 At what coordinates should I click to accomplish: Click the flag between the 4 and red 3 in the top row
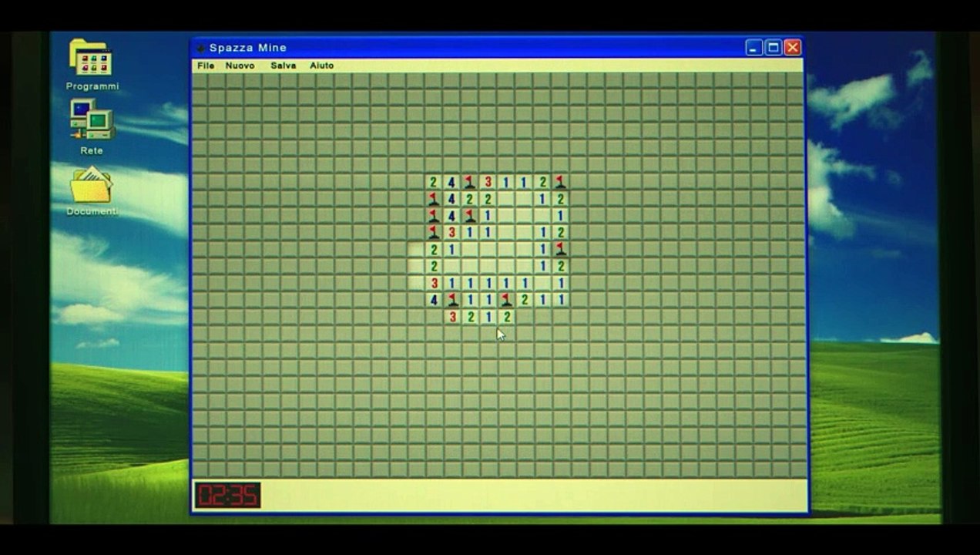tap(469, 182)
